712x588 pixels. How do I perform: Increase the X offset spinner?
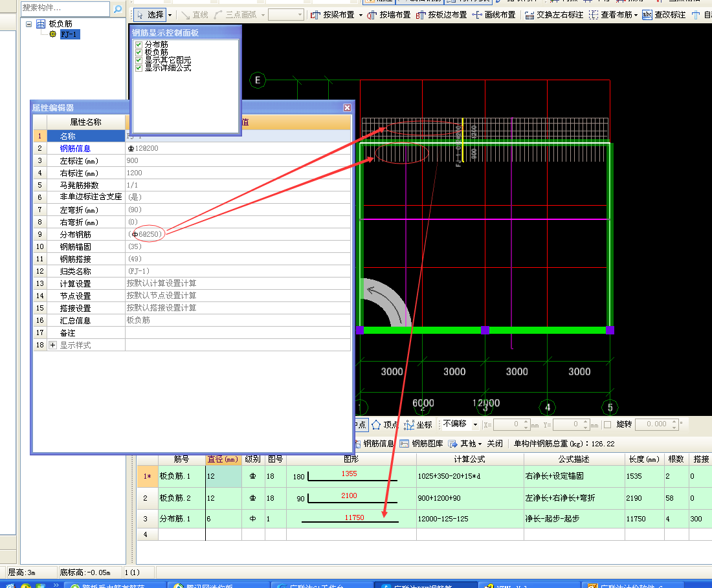(526, 422)
